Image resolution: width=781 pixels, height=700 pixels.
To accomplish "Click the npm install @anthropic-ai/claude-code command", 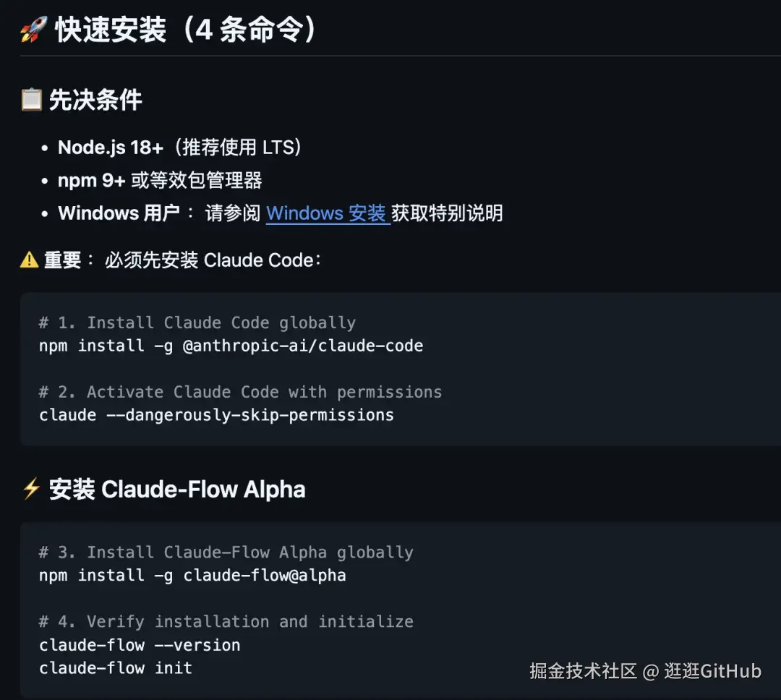I will (231, 346).
